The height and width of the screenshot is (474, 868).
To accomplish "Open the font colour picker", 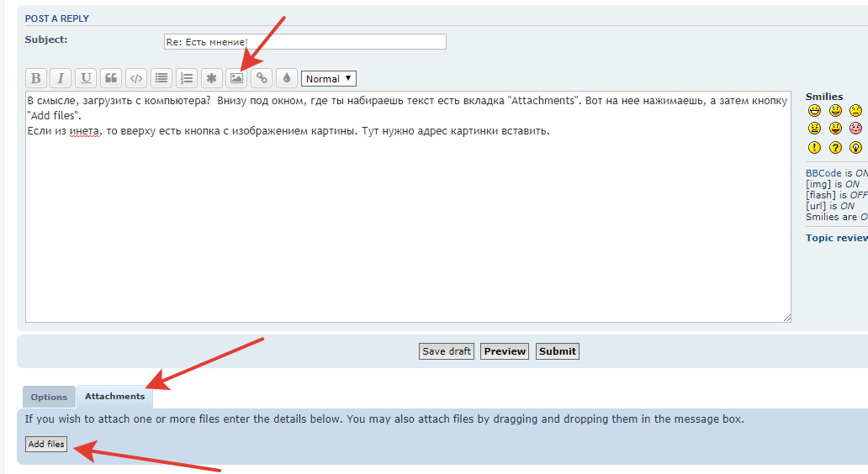I will pos(287,78).
